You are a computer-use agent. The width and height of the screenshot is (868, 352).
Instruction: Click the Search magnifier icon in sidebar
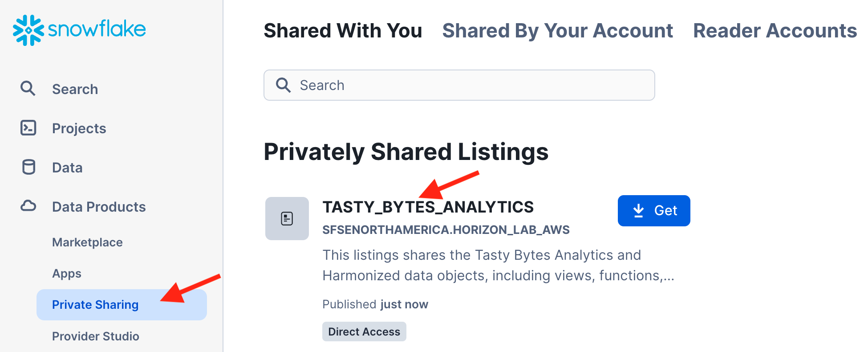click(x=28, y=88)
